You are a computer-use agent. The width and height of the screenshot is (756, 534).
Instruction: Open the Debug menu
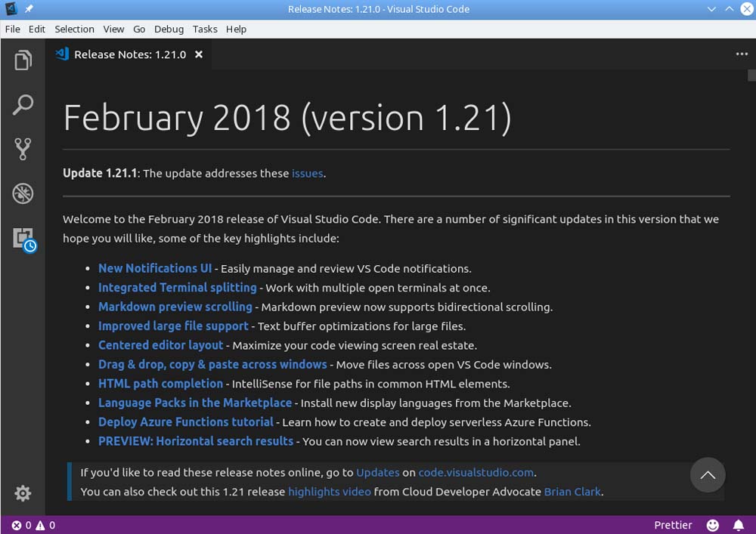pos(169,29)
